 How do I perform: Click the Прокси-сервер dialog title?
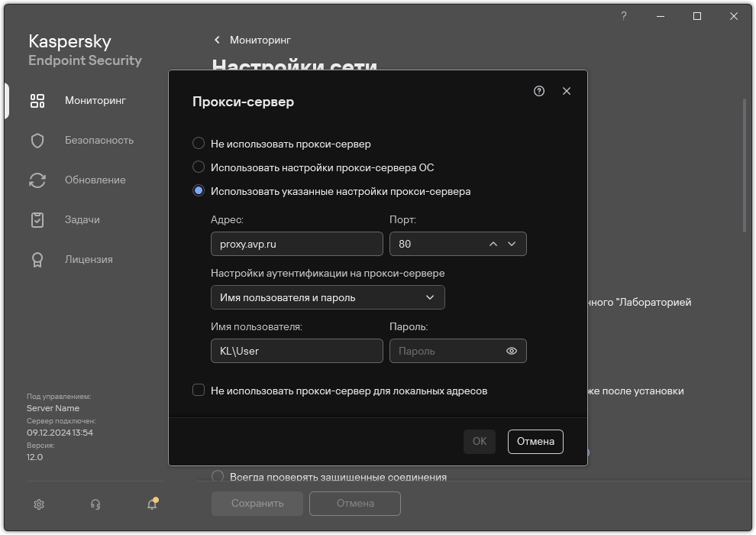243,102
